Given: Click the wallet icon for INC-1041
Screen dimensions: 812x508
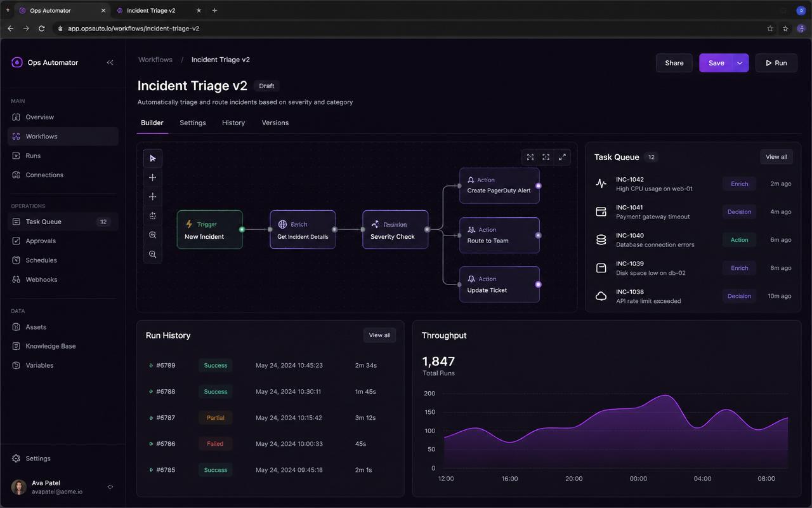Looking at the screenshot, I should pos(601,211).
